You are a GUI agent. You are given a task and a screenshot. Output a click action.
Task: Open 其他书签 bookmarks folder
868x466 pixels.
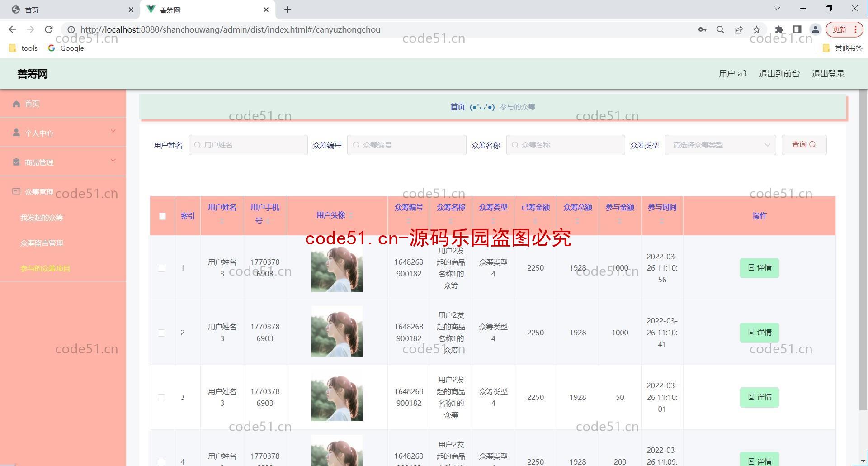coord(843,48)
